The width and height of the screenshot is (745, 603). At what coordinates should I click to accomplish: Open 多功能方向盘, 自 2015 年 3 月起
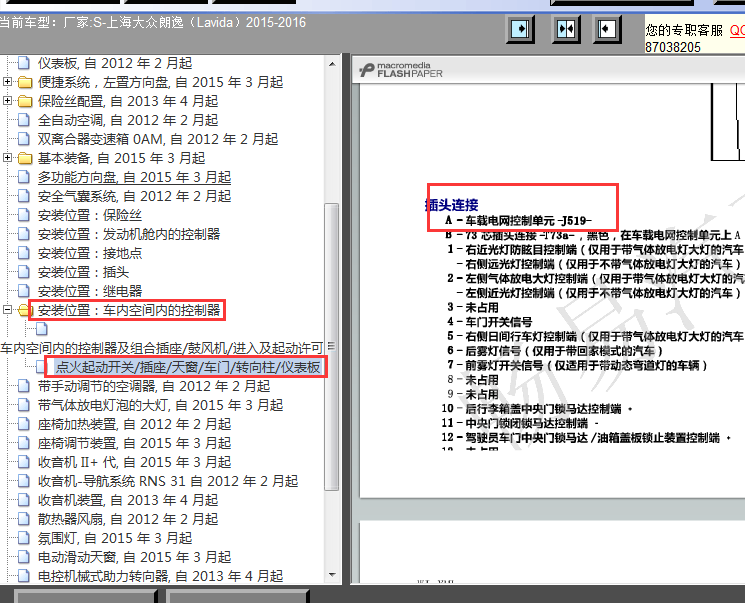point(134,177)
